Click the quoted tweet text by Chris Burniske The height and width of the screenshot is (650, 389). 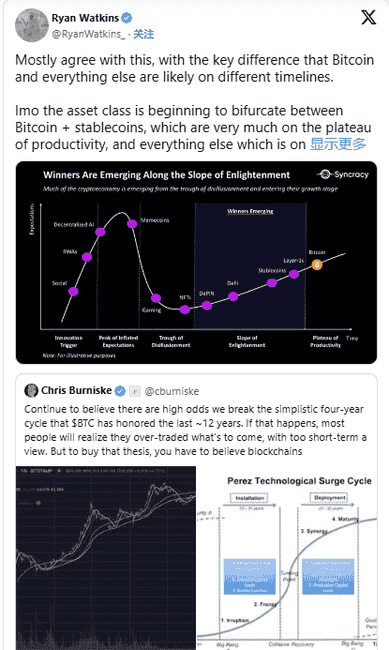click(x=194, y=430)
